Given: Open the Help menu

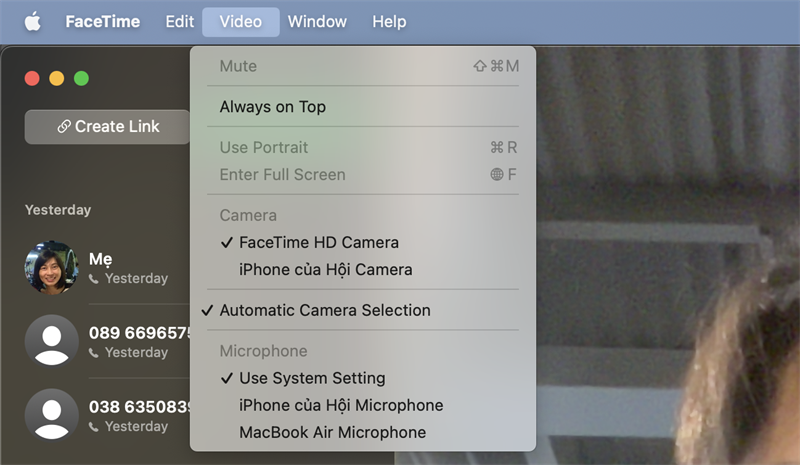Looking at the screenshot, I should click(x=389, y=22).
